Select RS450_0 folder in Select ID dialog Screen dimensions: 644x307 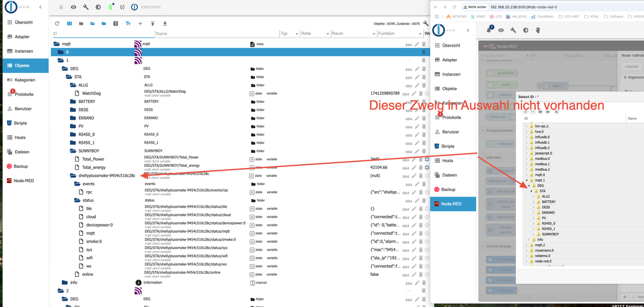pyautogui.click(x=548, y=223)
